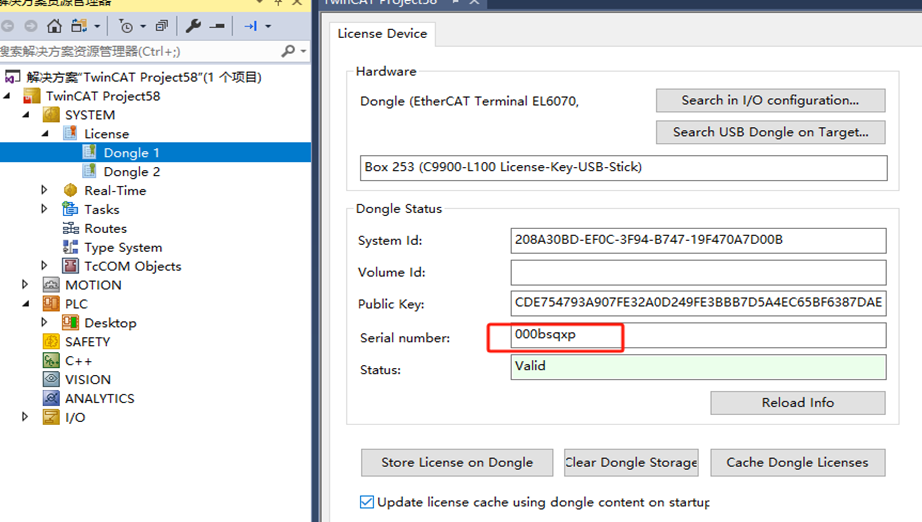Click the blue arrow-to-bar toolbar icon
This screenshot has width=922, height=522.
coord(250,26)
